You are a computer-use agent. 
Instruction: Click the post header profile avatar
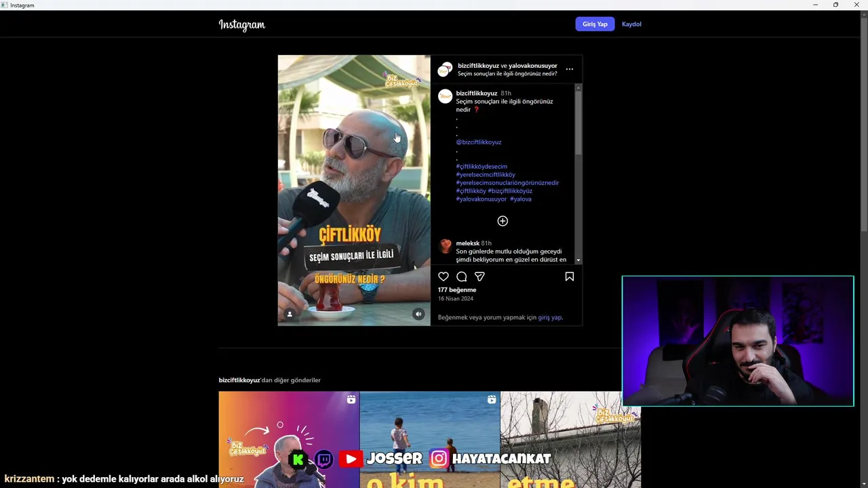[445, 69]
